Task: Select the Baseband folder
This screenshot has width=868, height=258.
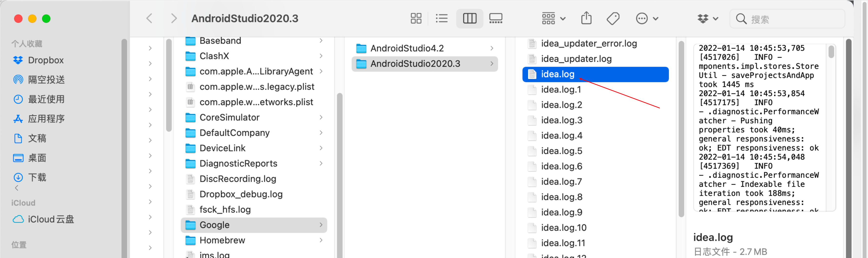Action: click(254, 41)
